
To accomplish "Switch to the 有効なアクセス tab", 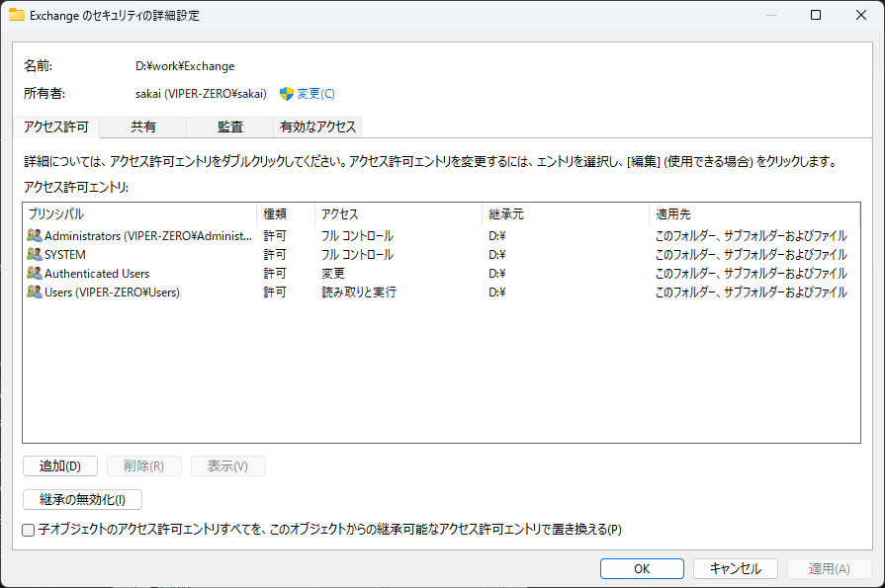I will 317,126.
